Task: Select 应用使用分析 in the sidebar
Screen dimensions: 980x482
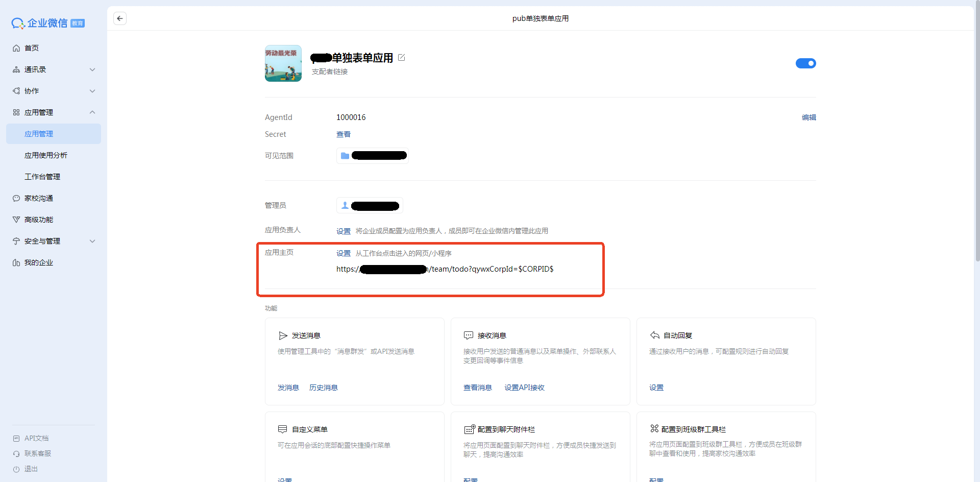Action: coord(46,155)
